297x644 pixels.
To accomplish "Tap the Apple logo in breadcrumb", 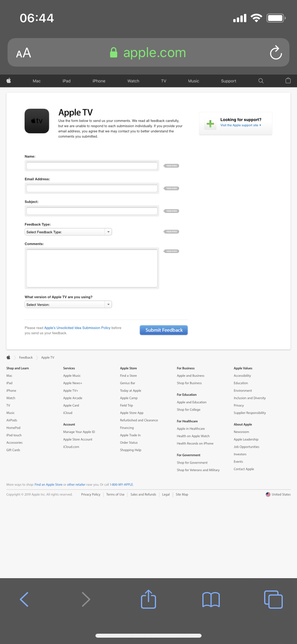I will (x=9, y=357).
